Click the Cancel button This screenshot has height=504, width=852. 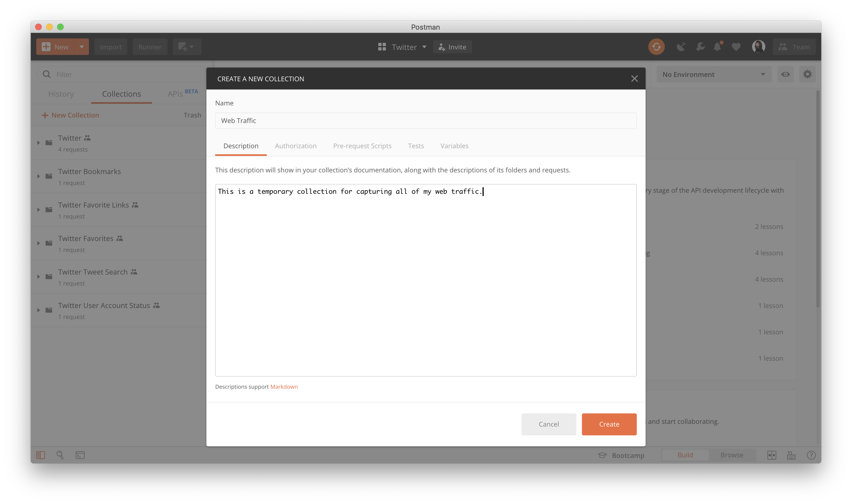(548, 424)
